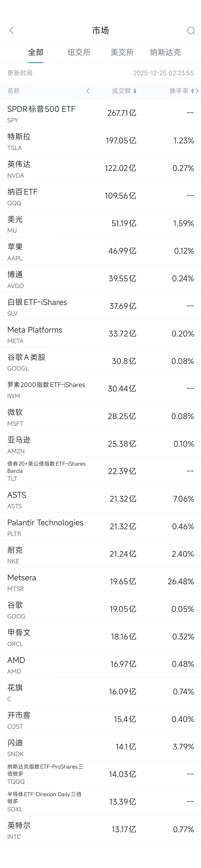Open the 白银ETF-iShares SLV row

(x=100, y=306)
